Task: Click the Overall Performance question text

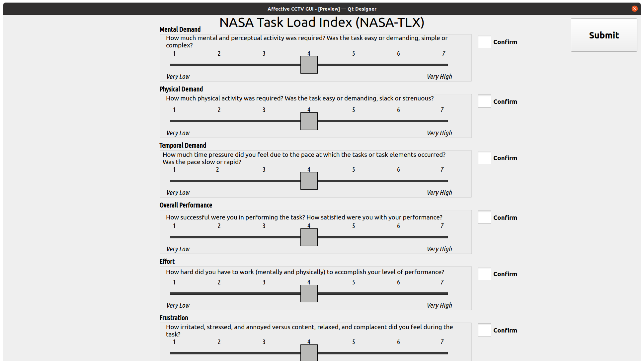Action: [304, 217]
